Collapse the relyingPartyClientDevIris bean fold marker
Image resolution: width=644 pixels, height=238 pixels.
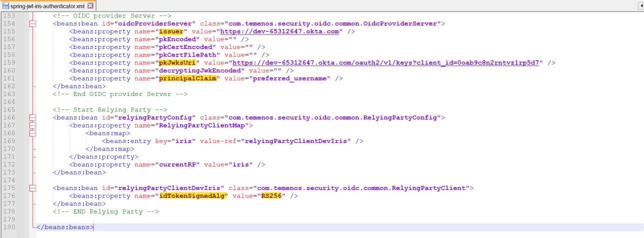tap(33, 188)
